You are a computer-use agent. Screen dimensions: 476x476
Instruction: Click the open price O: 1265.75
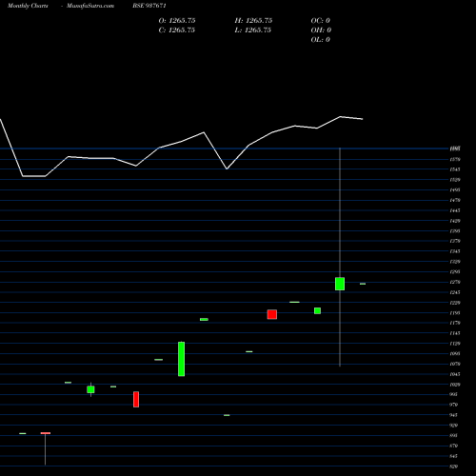coord(177,21)
